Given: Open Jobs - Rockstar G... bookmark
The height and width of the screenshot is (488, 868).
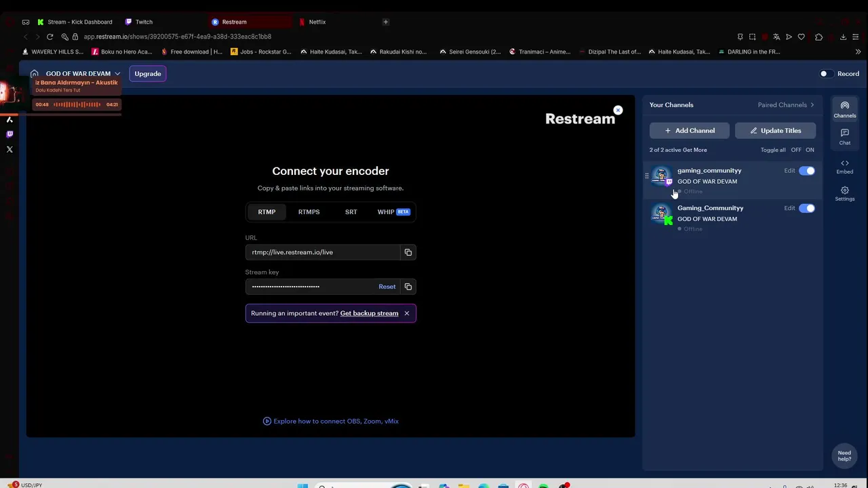Looking at the screenshot, I should coord(261,52).
